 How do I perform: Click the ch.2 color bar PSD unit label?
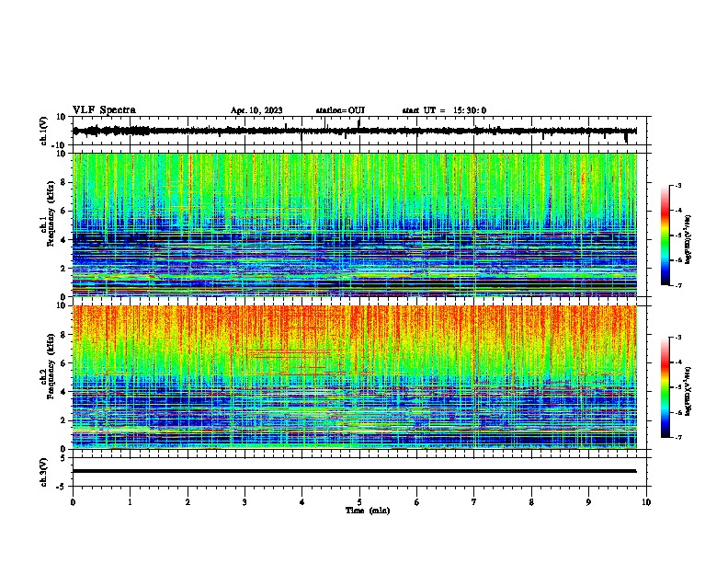688,391
